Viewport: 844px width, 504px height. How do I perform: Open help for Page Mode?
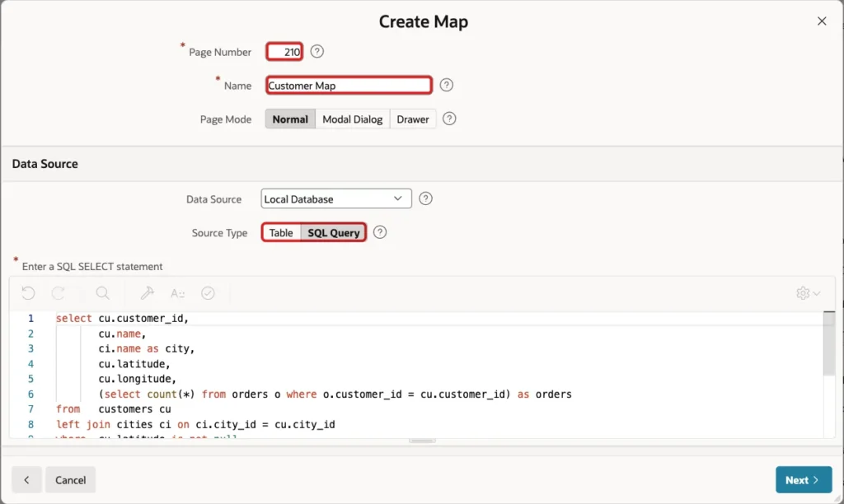click(x=449, y=119)
